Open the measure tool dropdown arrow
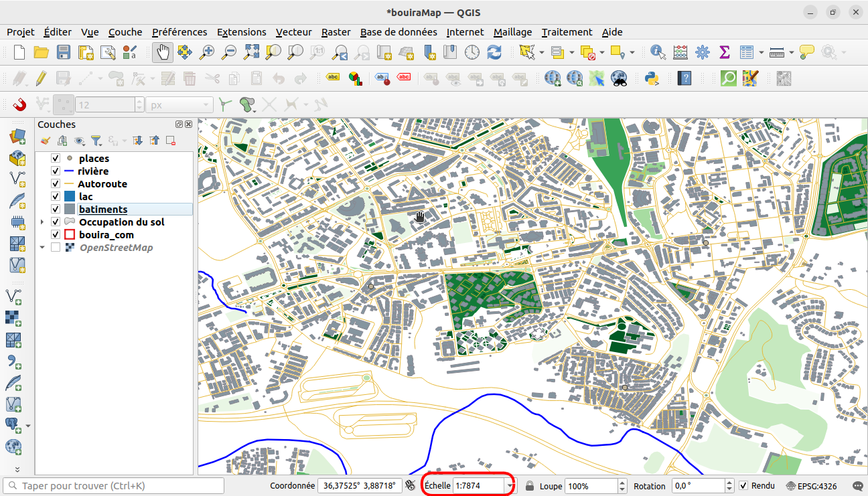This screenshot has height=496, width=868. pos(792,52)
